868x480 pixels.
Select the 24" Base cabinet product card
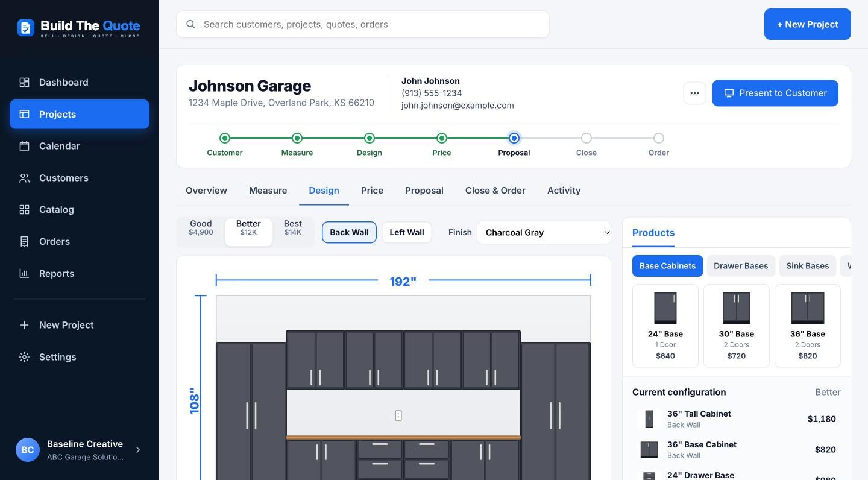coord(665,326)
